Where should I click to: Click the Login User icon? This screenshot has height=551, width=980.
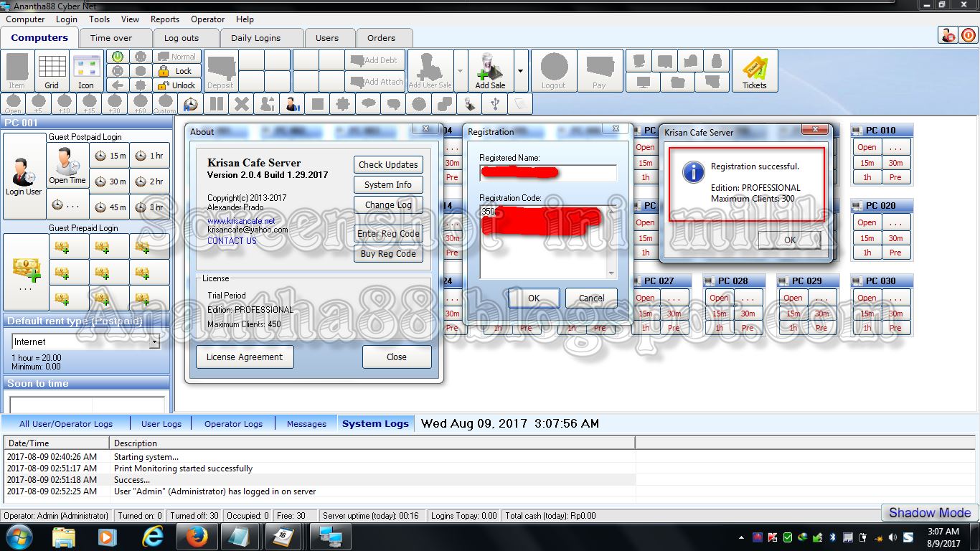24,176
